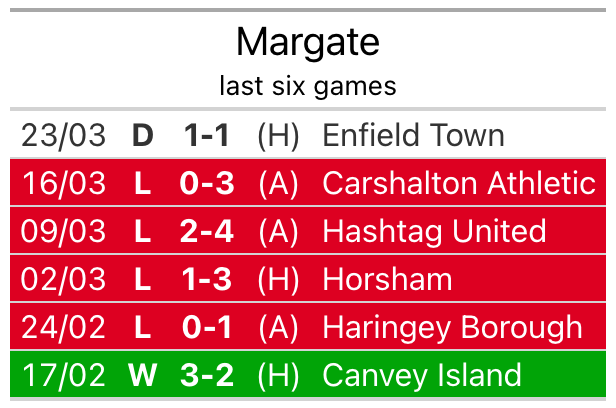Click the D result indicator for Enfield Town
Viewport: 616px width, 408px height.
143,135
